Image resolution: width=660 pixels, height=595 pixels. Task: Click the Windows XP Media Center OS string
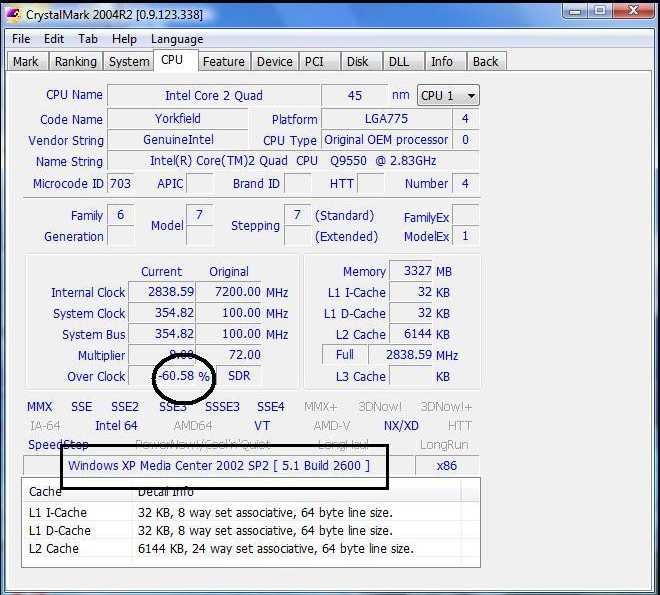(x=218, y=466)
